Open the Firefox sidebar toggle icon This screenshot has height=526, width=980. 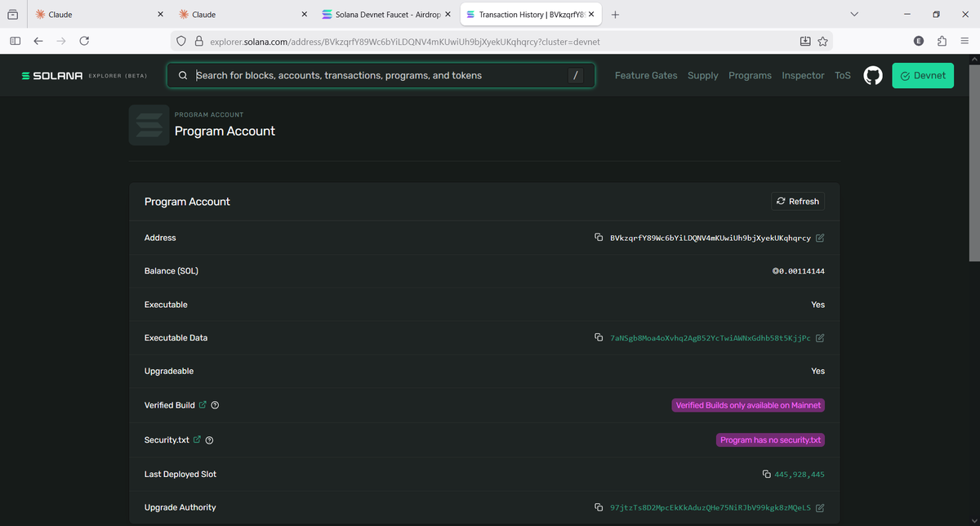(x=15, y=41)
